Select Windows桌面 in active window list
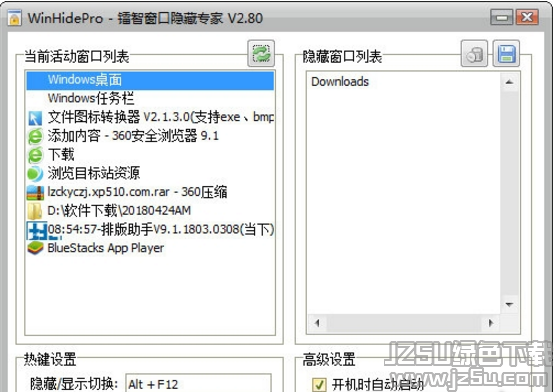The image size is (554, 392). 150,80
